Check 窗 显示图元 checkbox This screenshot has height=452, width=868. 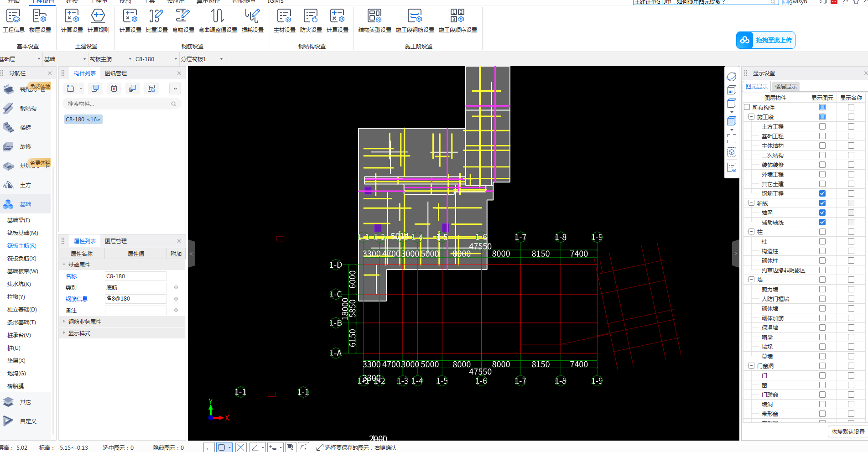822,385
